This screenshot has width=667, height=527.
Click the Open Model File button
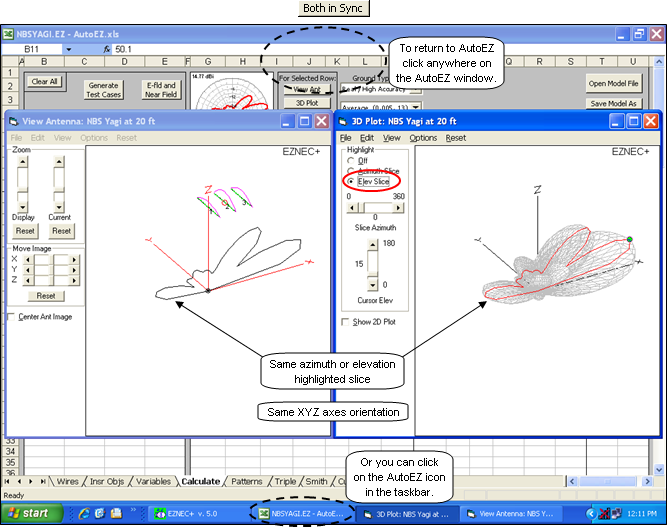coord(612,84)
